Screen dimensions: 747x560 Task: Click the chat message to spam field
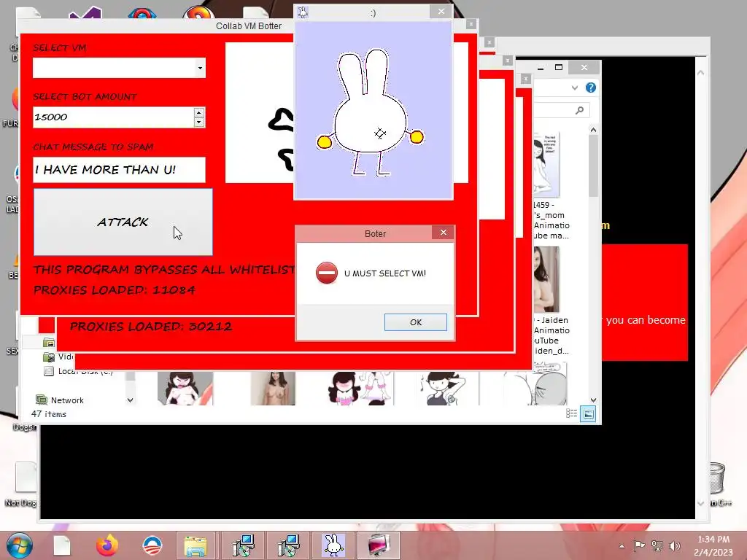coord(119,170)
